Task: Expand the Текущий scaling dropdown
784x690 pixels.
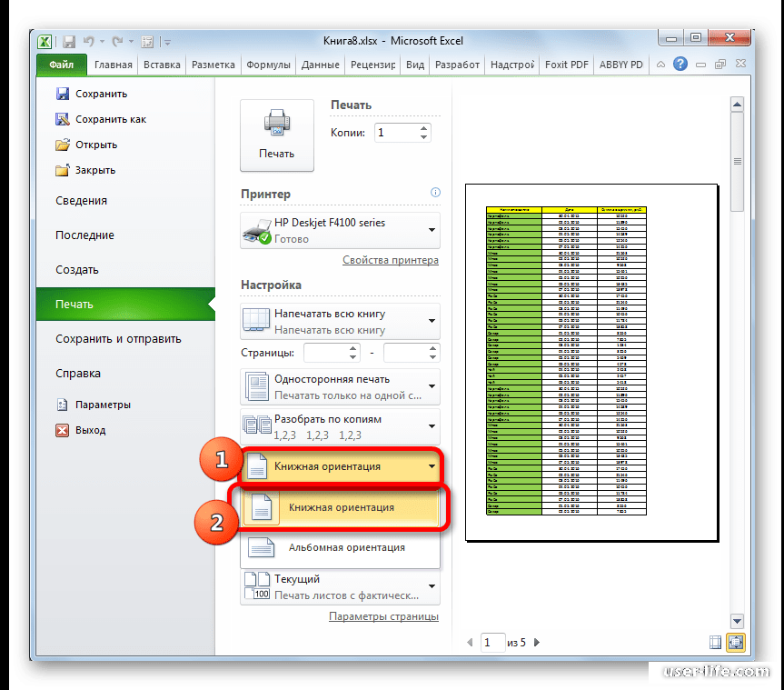Action: coord(340,587)
